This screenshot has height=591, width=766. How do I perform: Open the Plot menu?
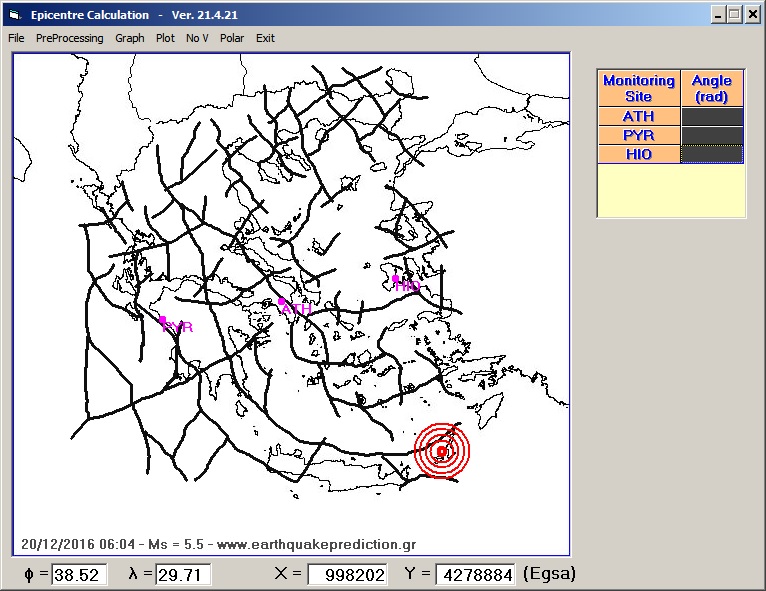165,38
